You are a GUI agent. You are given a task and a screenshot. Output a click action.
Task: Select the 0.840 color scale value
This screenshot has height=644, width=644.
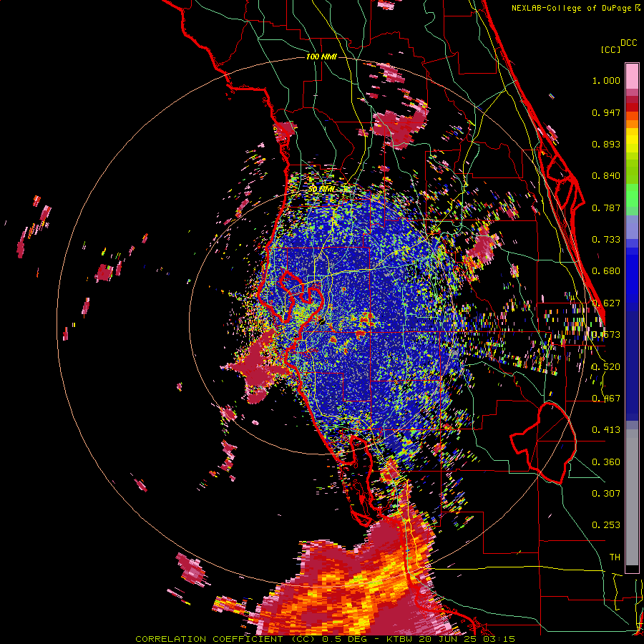coord(606,176)
